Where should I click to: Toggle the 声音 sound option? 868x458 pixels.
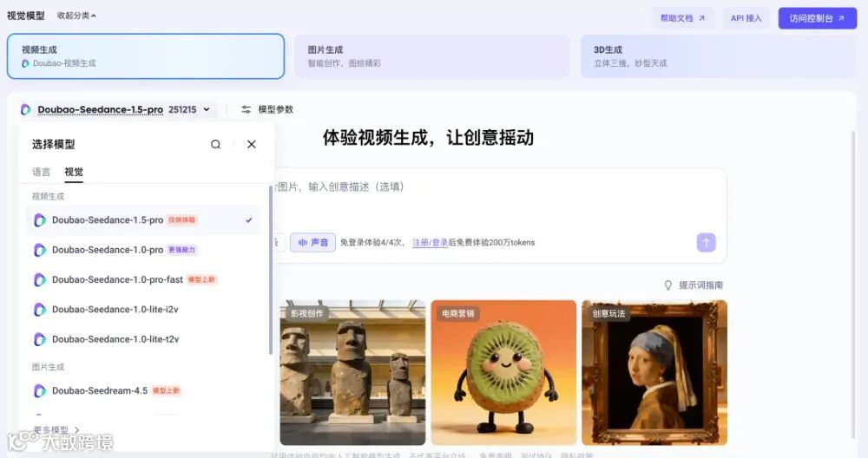(x=312, y=242)
